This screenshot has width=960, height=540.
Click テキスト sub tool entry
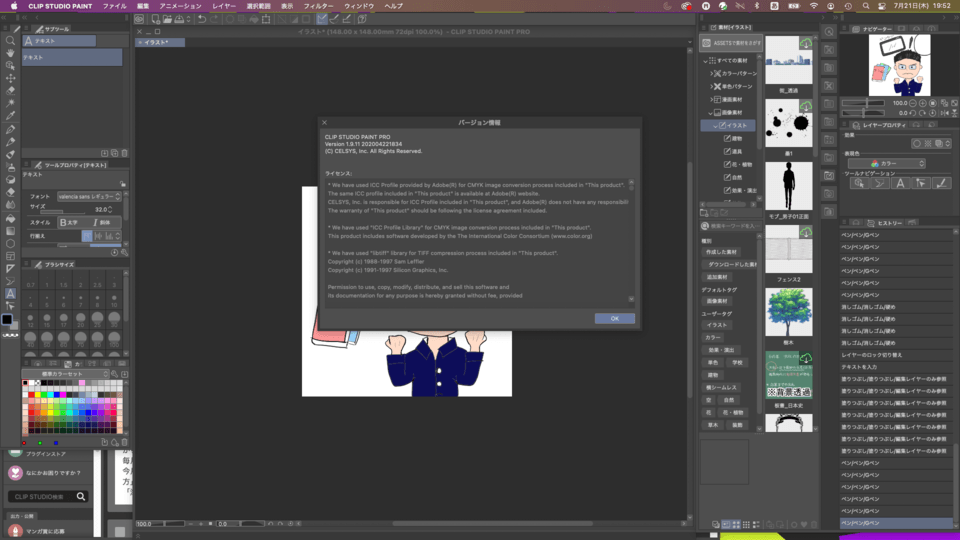pos(72,57)
